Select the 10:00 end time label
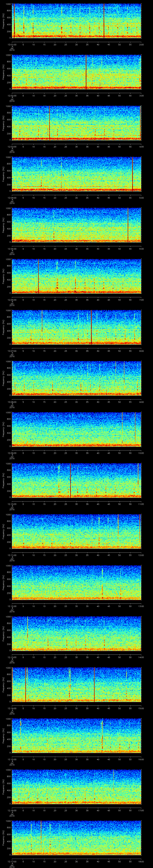This screenshot has width=153, height=868. [141, 453]
